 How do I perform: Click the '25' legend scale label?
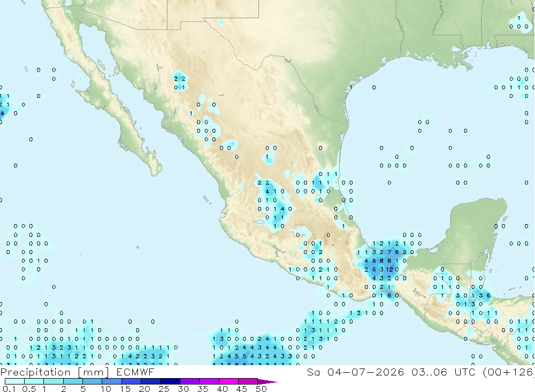pos(164,389)
